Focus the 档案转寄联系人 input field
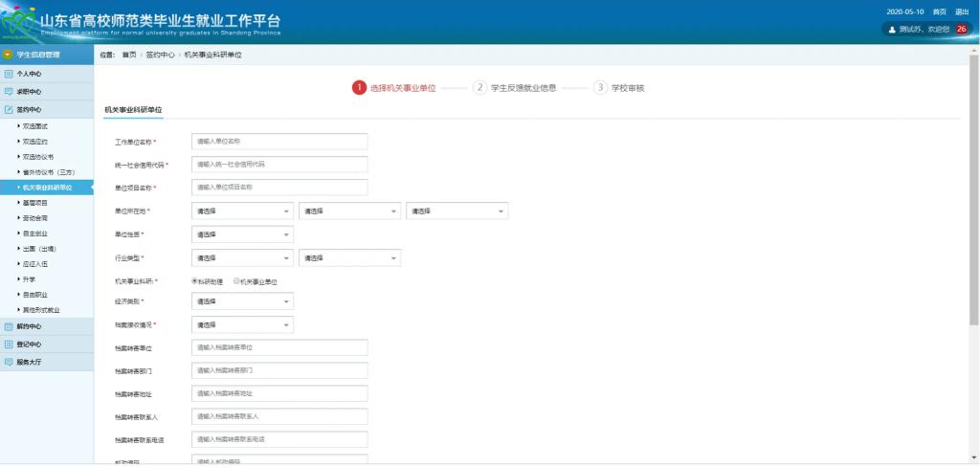 point(279,416)
